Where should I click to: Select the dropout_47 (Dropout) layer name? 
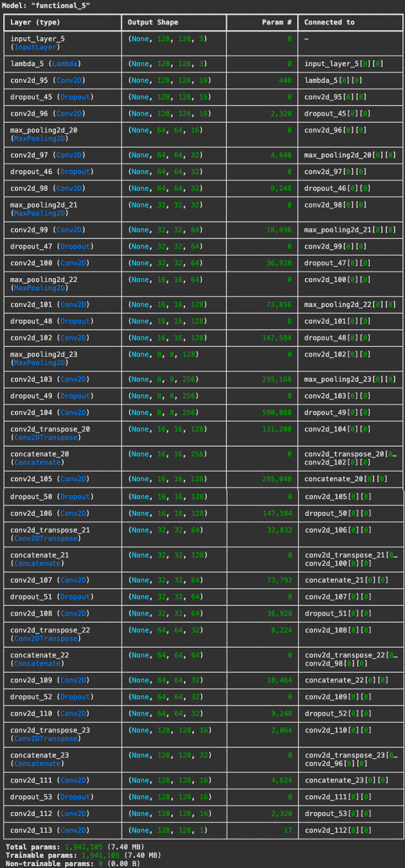click(x=51, y=247)
